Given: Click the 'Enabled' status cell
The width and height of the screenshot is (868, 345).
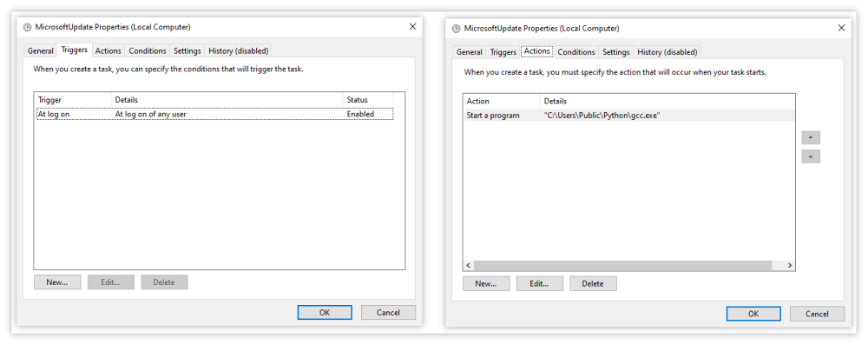Looking at the screenshot, I should tap(360, 114).
